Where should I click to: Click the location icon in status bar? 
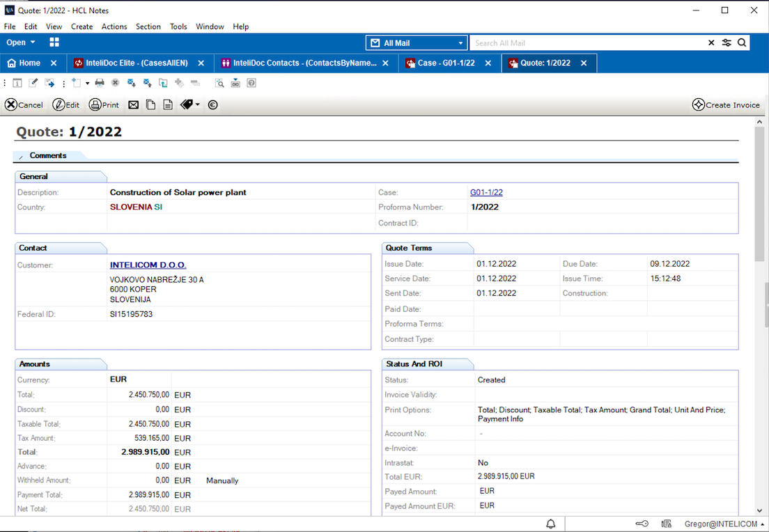click(x=666, y=524)
